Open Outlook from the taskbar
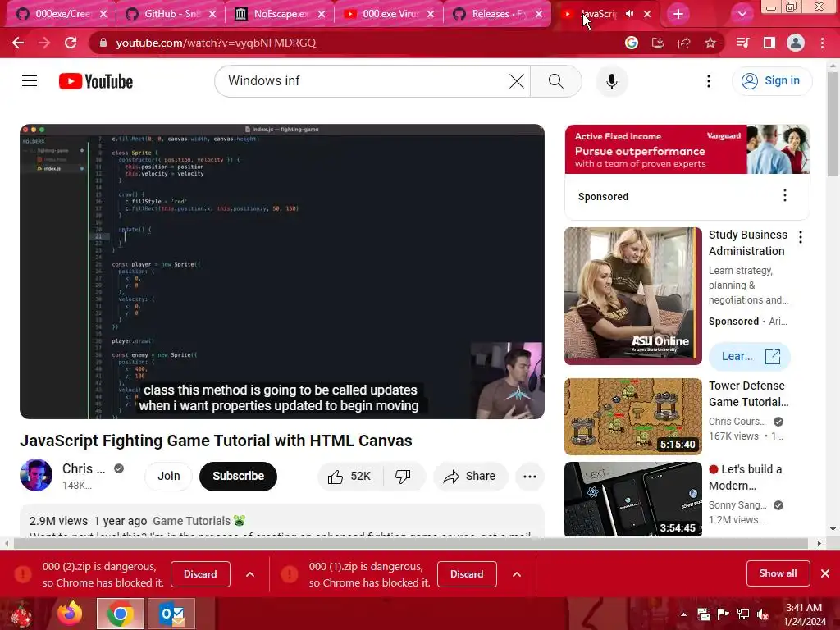 (171, 614)
